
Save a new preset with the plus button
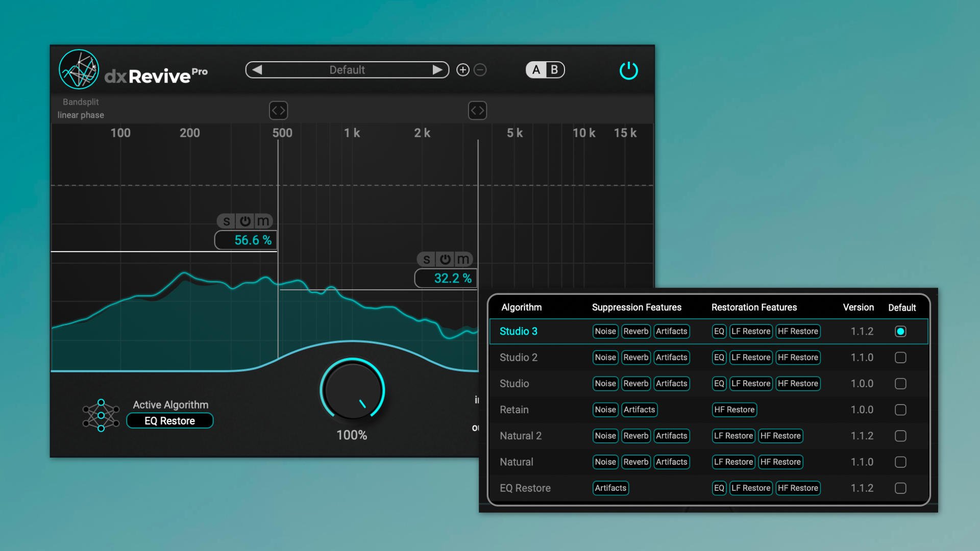(463, 70)
